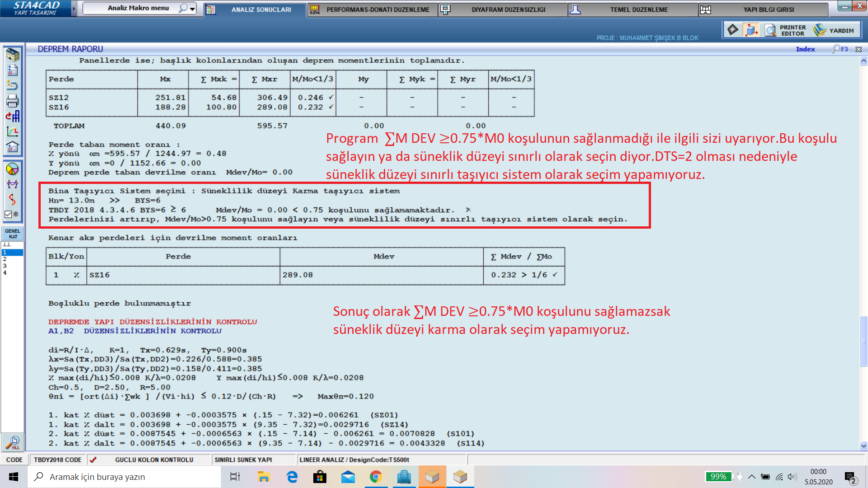Open the pie chart icon in sidebar
Viewport: 868px width, 488px height.
(12, 169)
